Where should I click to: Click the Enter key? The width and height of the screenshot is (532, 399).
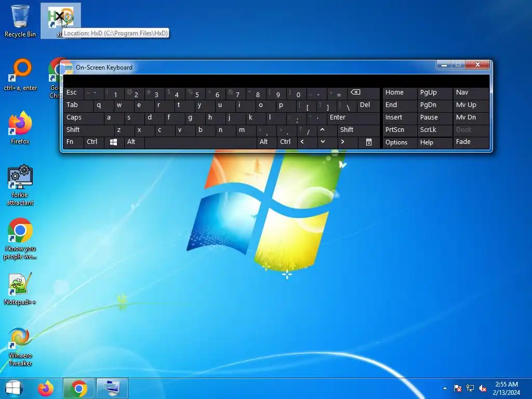coord(353,118)
